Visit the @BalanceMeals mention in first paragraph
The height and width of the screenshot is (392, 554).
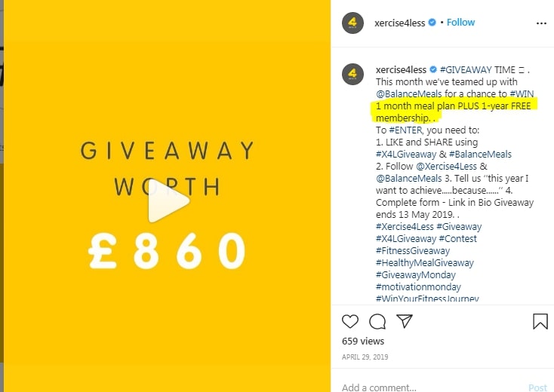click(409, 94)
